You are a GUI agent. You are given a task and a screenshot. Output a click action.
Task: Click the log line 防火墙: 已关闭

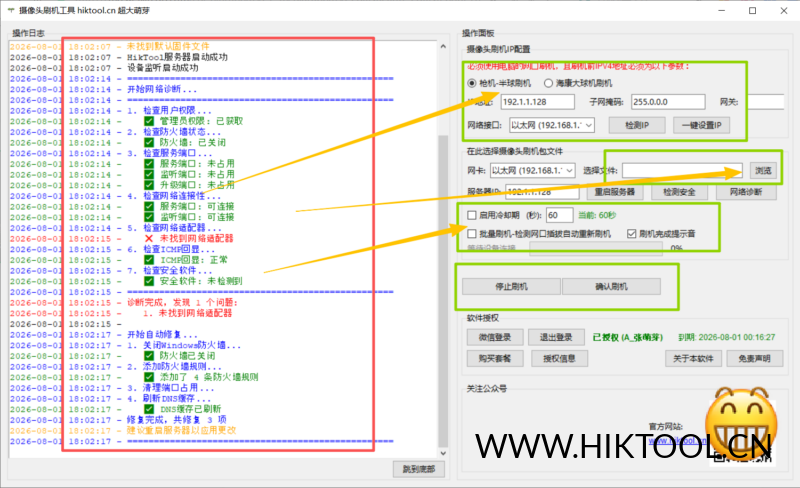185,142
